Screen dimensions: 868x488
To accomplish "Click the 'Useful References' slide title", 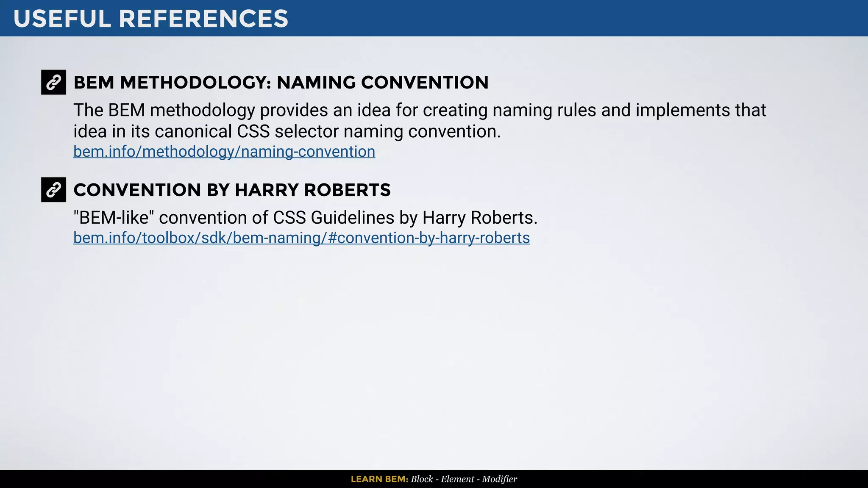I will tap(150, 19).
